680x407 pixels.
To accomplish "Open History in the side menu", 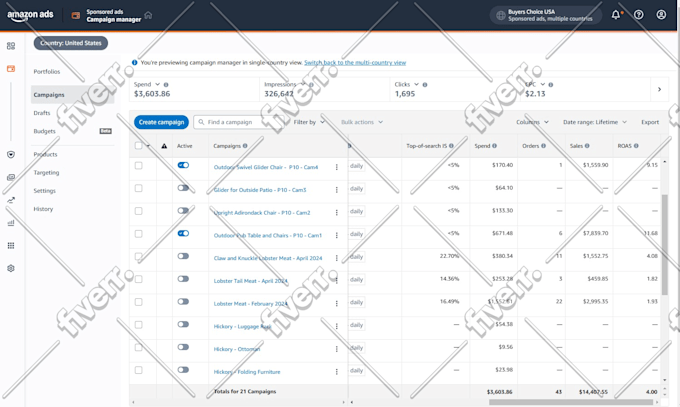I will click(x=43, y=209).
